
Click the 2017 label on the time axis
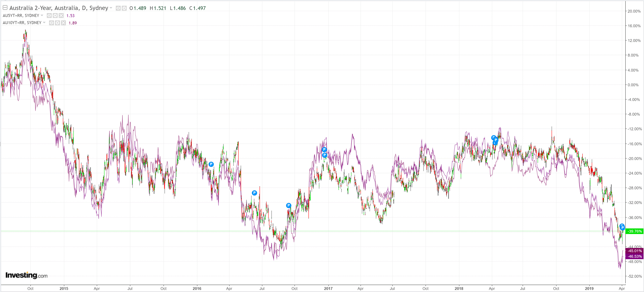[328, 289]
